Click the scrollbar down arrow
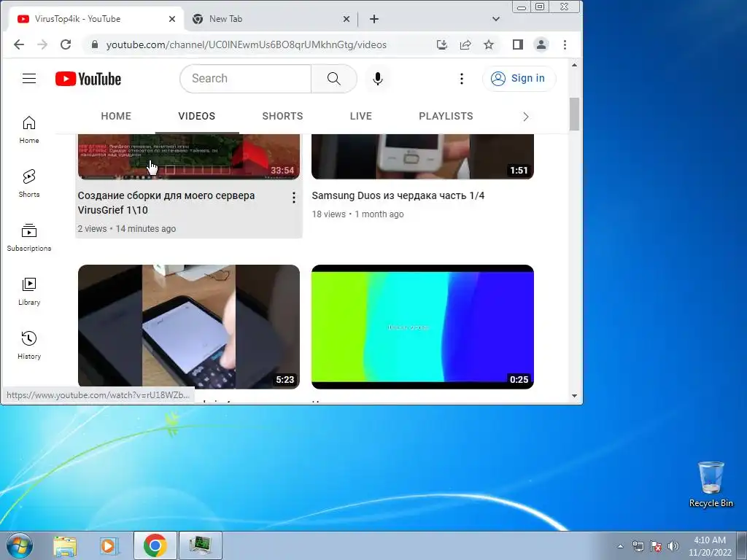Image resolution: width=747 pixels, height=560 pixels. [x=575, y=396]
